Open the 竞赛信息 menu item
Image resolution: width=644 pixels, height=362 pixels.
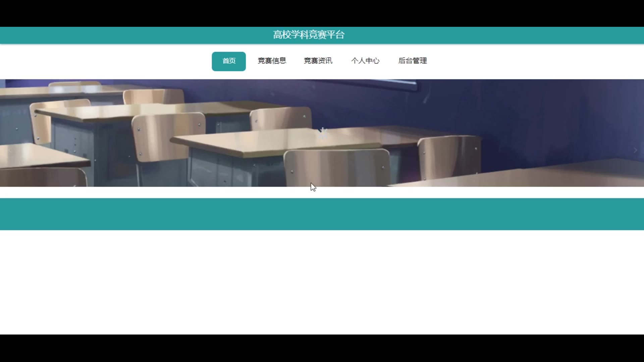[272, 61]
